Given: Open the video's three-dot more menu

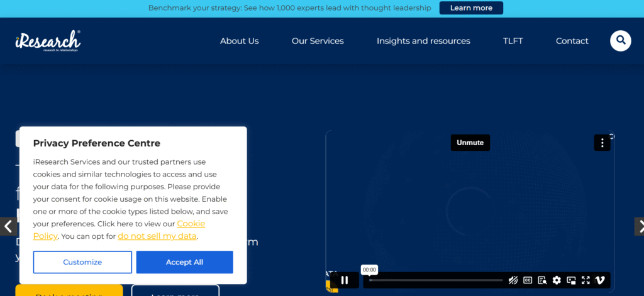Looking at the screenshot, I should point(602,143).
